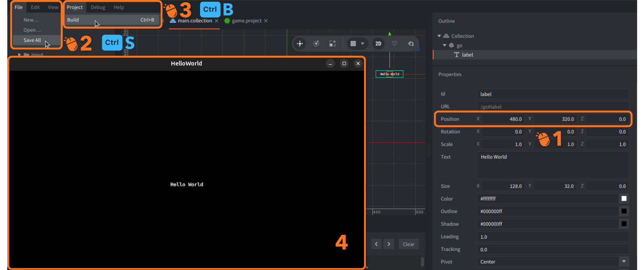Select the Move tool in scene toolbar
Screen dimensions: 644x270
click(300, 44)
